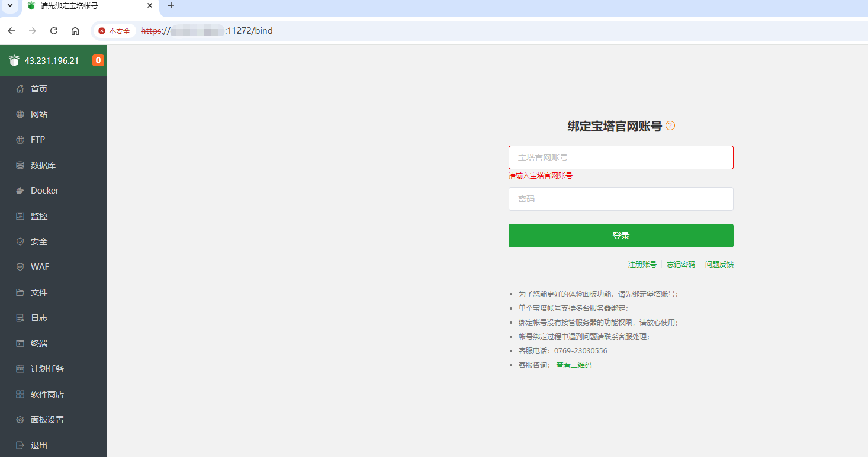Click the BaoTa logo beside the server IP

click(14, 60)
